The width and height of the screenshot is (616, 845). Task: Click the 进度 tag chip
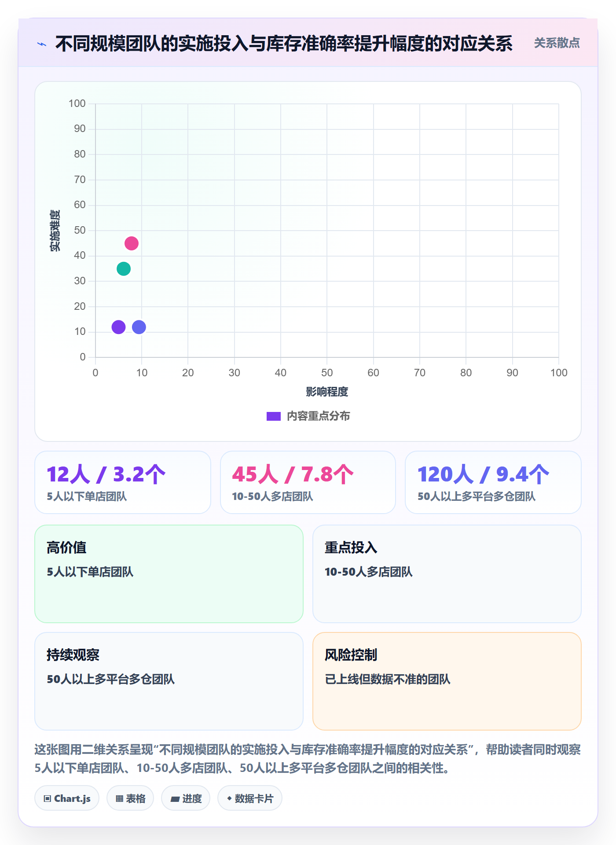(x=186, y=798)
